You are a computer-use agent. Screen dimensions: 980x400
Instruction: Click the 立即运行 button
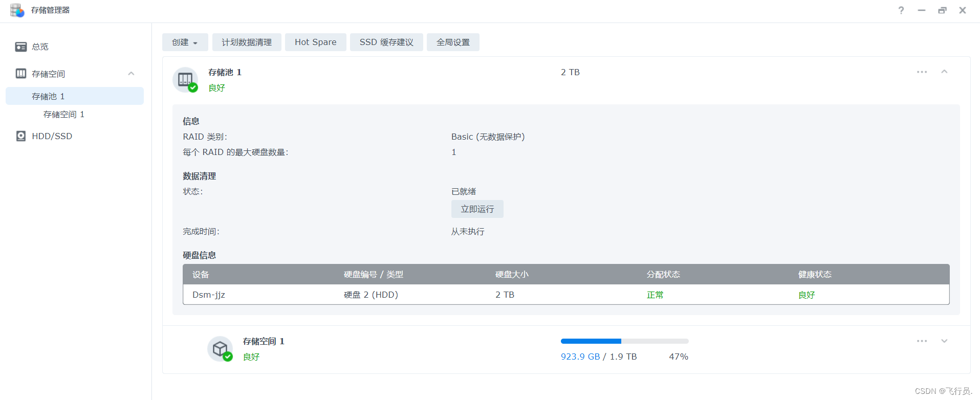(477, 209)
